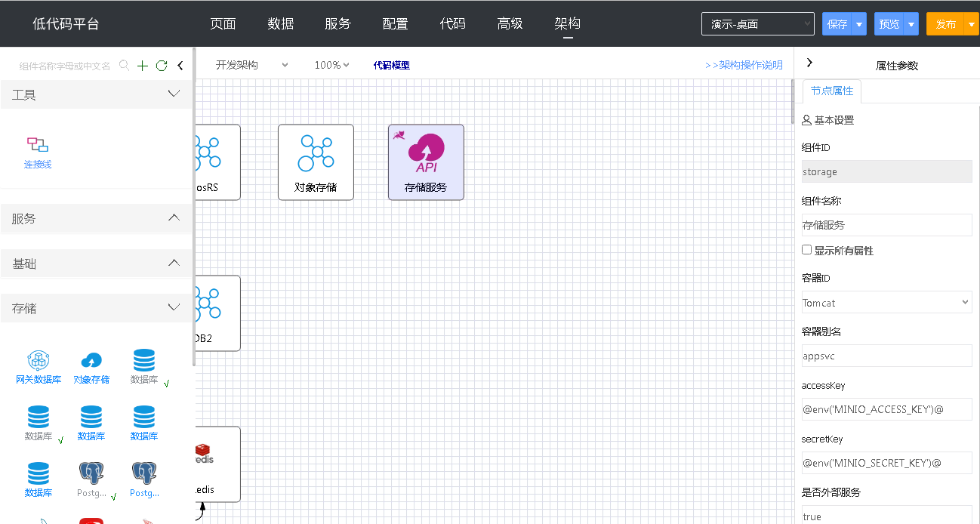Open the 保存 dropdown arrow

[x=860, y=24]
